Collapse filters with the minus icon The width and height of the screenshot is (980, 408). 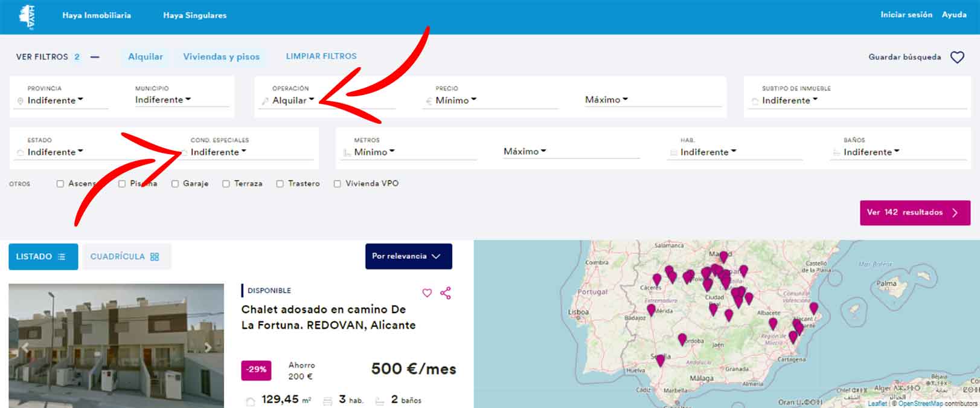tap(95, 57)
